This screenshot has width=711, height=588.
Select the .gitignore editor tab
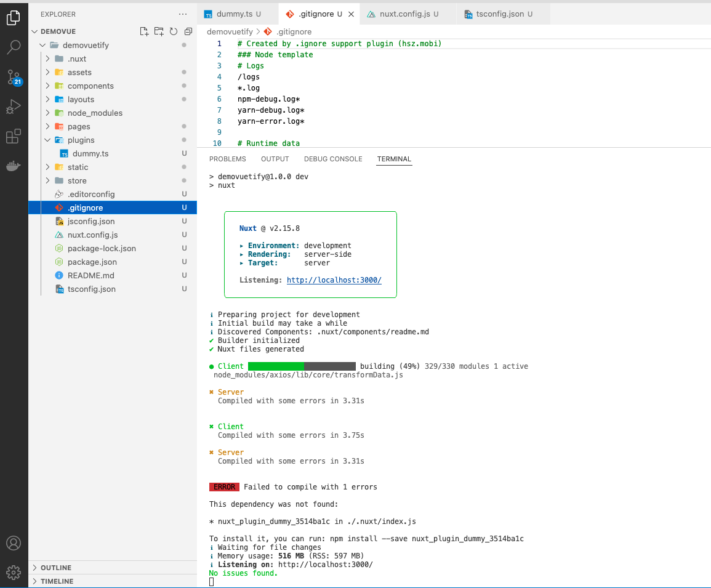319,14
